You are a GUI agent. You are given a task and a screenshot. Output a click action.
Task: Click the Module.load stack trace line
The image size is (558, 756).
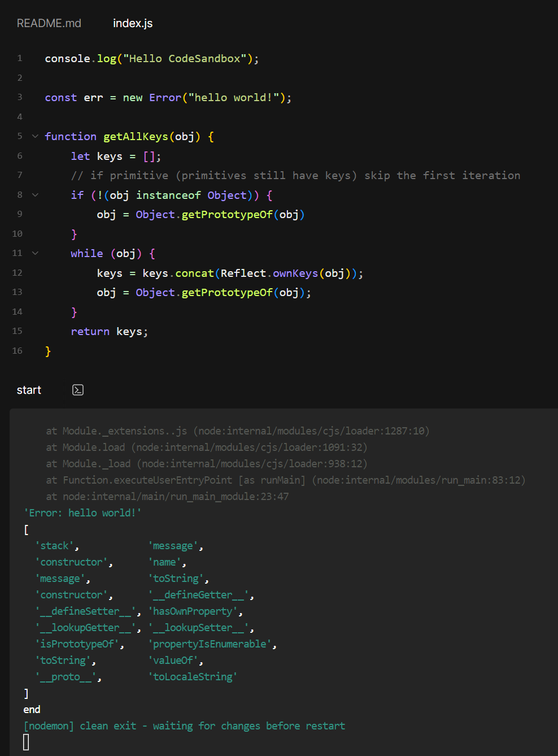(x=207, y=447)
